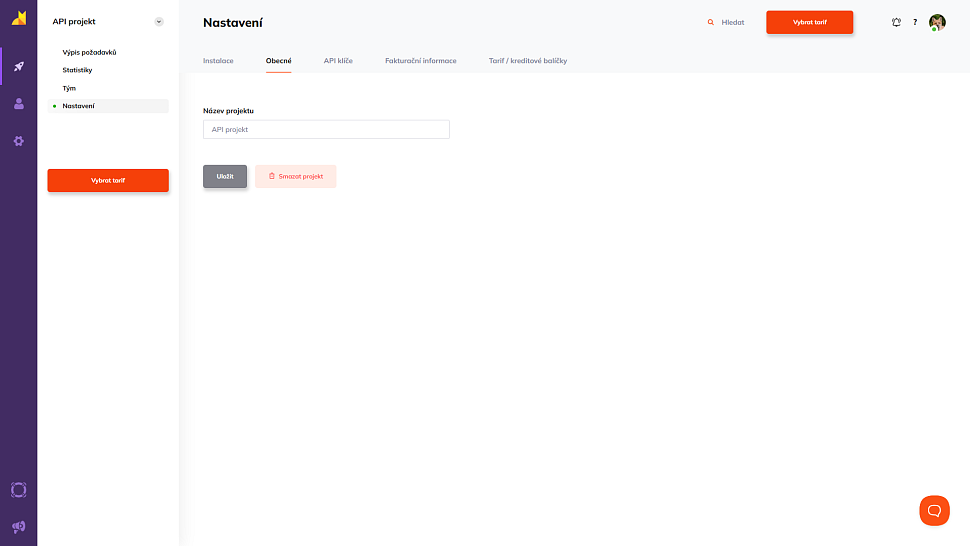Go to Statistiky
Screen dimensions: 970x546
point(77,70)
